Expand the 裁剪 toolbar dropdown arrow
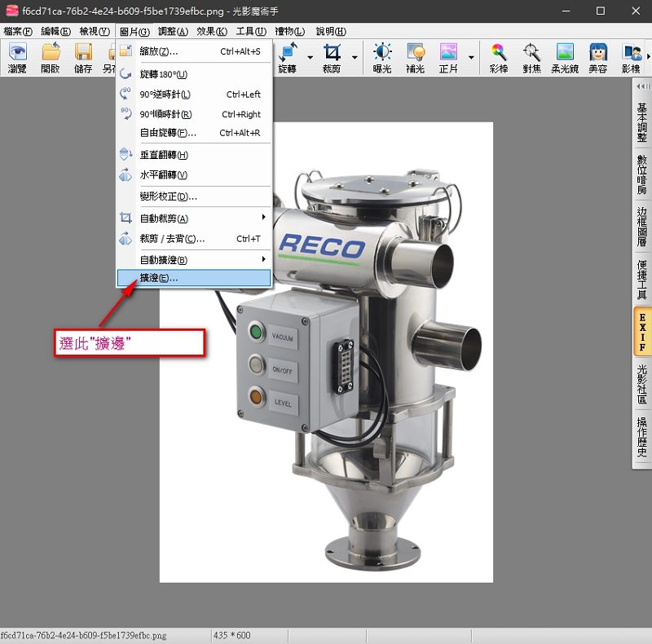Viewport: 652px width, 644px height. pyautogui.click(x=355, y=57)
